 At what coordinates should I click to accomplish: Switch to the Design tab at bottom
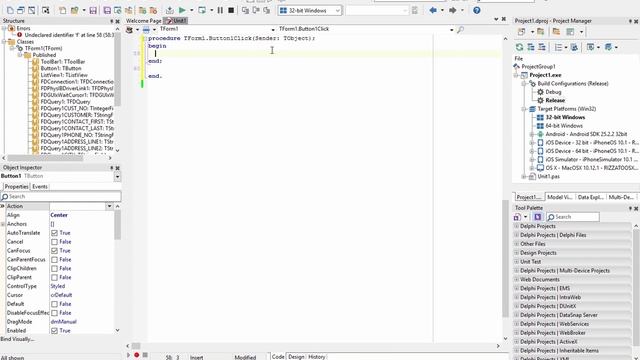[296, 357]
